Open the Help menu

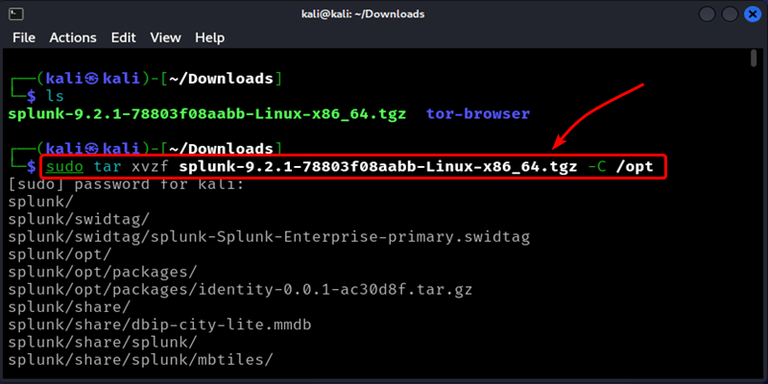tap(210, 38)
